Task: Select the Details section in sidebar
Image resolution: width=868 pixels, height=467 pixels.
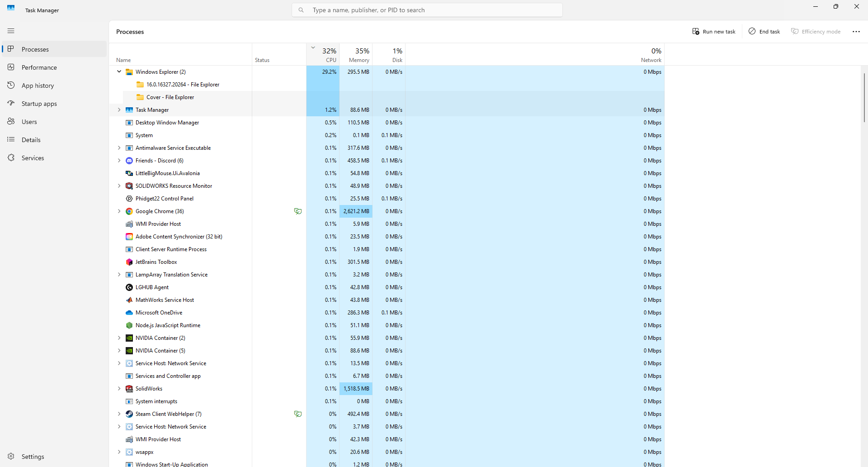Action: [11, 139]
